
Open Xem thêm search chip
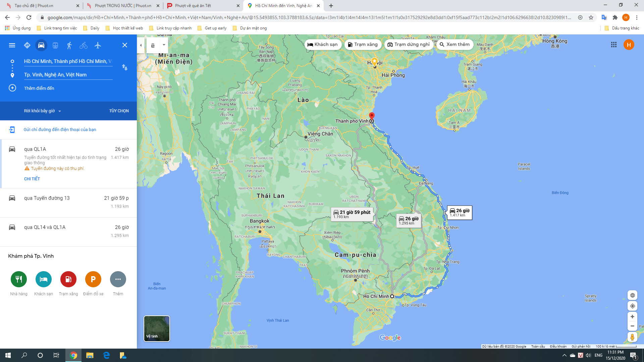click(455, 45)
